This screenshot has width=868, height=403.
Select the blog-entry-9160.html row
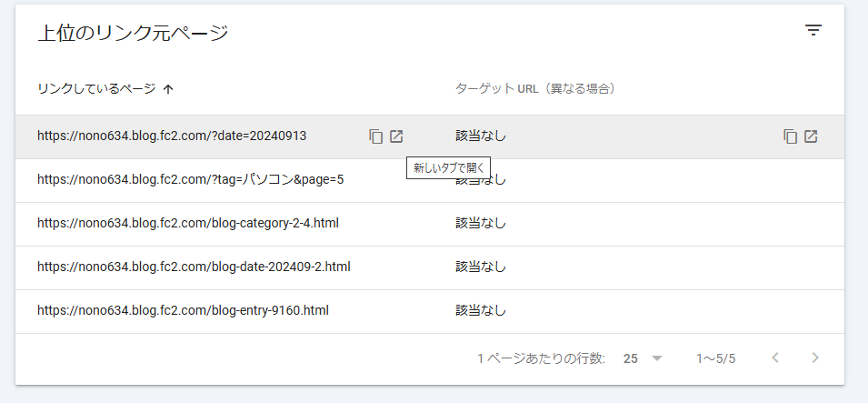(430, 311)
